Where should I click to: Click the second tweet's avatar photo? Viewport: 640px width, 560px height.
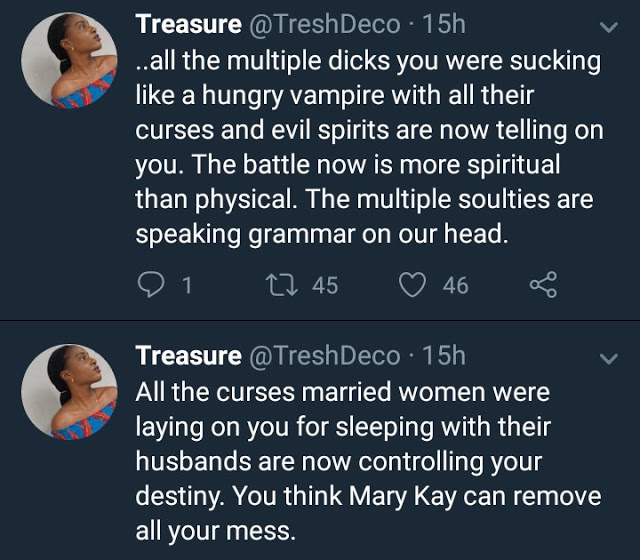click(x=69, y=391)
